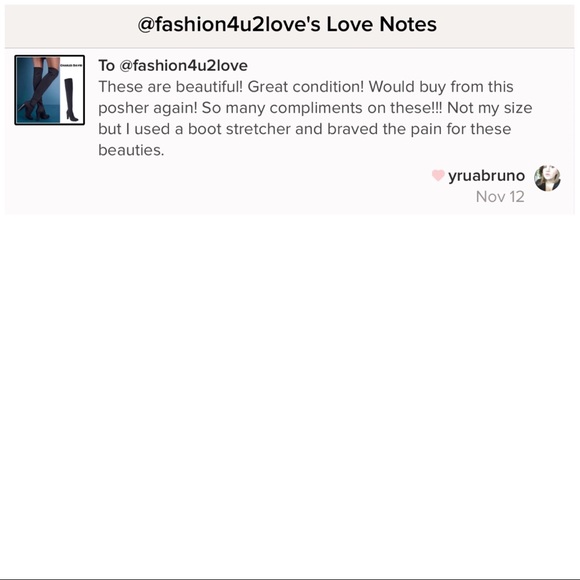The image size is (580, 580).
Task: Click the last word beauties in note
Action: (131, 150)
